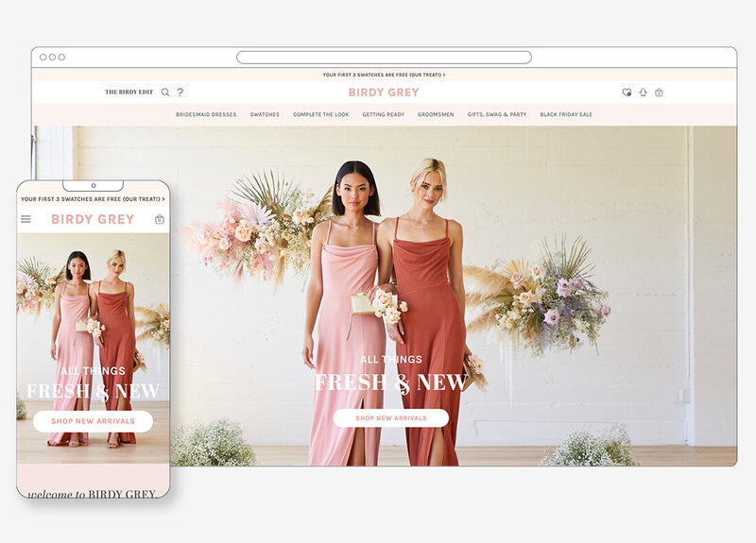Open the hamburger menu on mobile view
Screen dimensions: 756x543
click(26, 219)
